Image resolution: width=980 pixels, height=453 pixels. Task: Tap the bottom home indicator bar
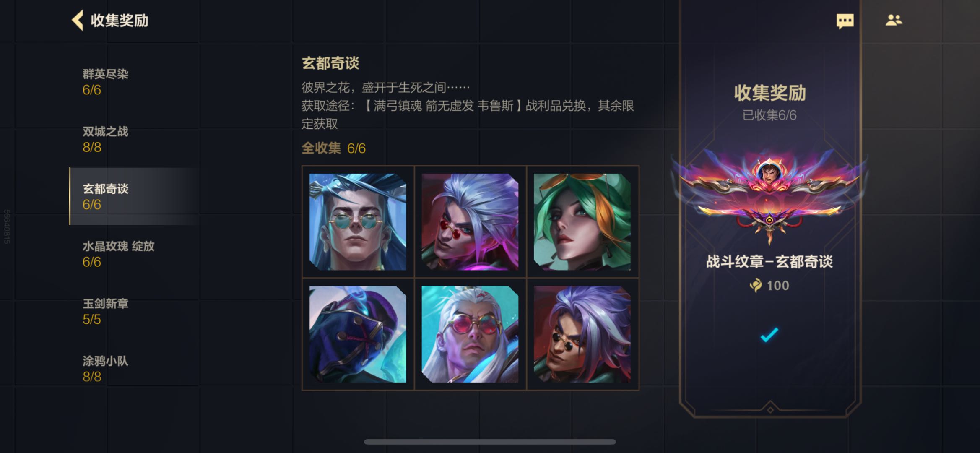(x=490, y=442)
